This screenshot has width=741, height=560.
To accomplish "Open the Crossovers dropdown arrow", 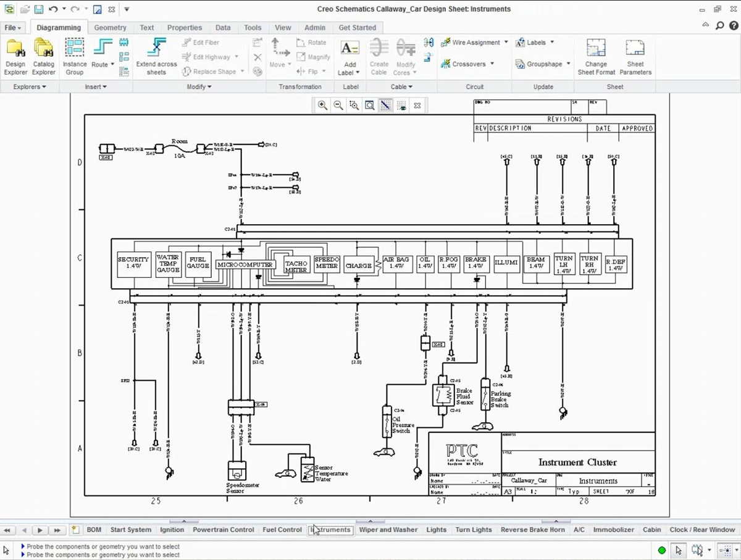I will pyautogui.click(x=492, y=64).
